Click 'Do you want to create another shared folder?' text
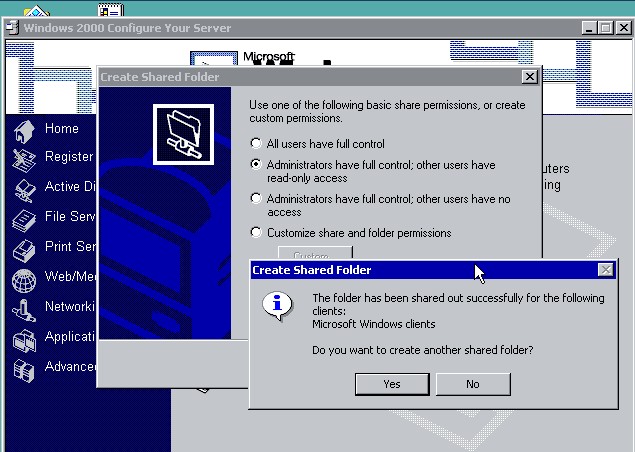The image size is (635, 452). point(423,350)
